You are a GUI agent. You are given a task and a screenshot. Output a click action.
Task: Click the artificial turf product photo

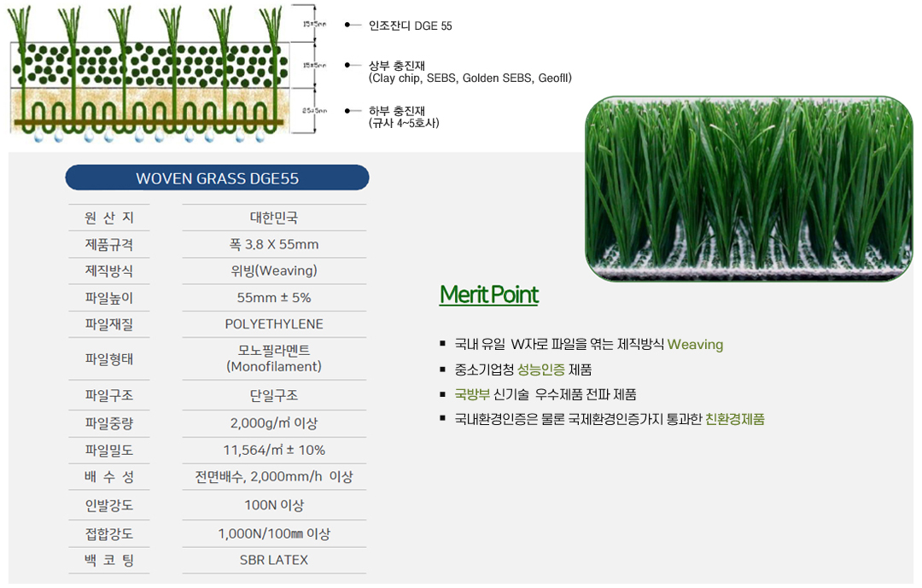point(750,189)
